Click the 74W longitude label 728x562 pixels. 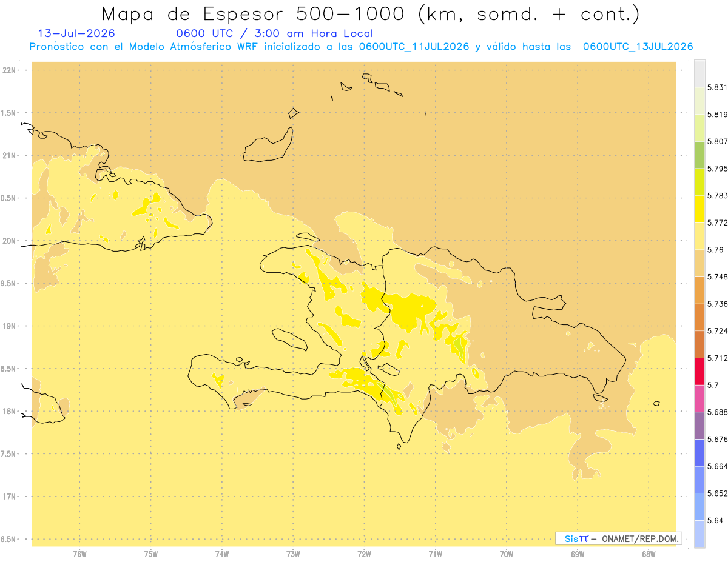coord(222,554)
